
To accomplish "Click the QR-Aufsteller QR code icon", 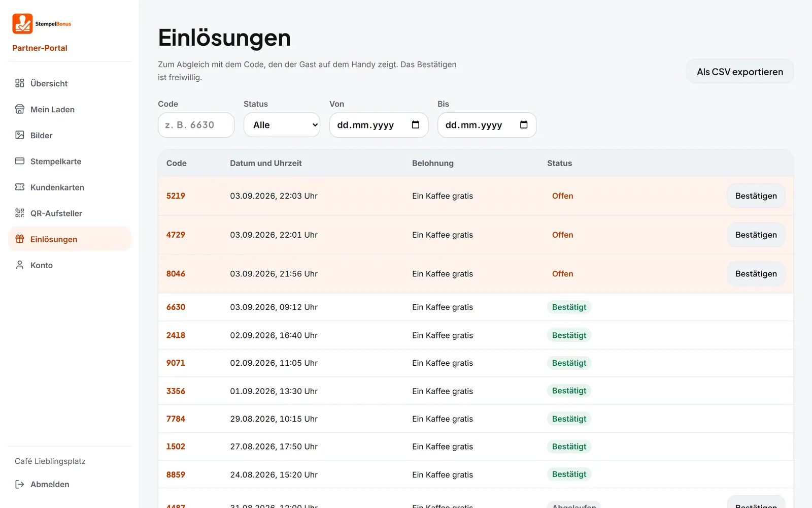I will click(x=20, y=213).
